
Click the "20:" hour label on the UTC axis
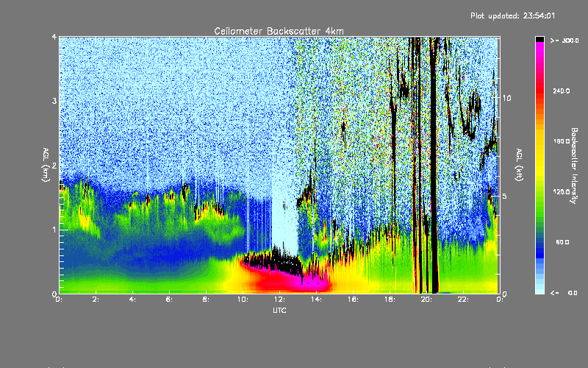point(426,300)
